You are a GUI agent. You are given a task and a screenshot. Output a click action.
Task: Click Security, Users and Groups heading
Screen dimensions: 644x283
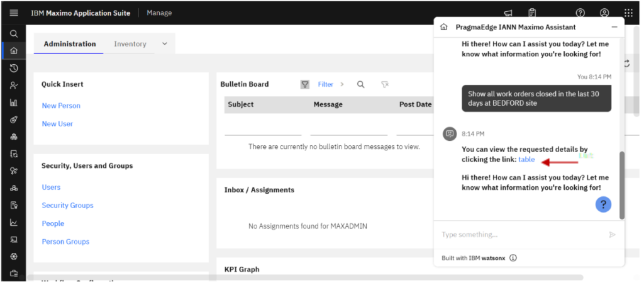click(x=87, y=166)
